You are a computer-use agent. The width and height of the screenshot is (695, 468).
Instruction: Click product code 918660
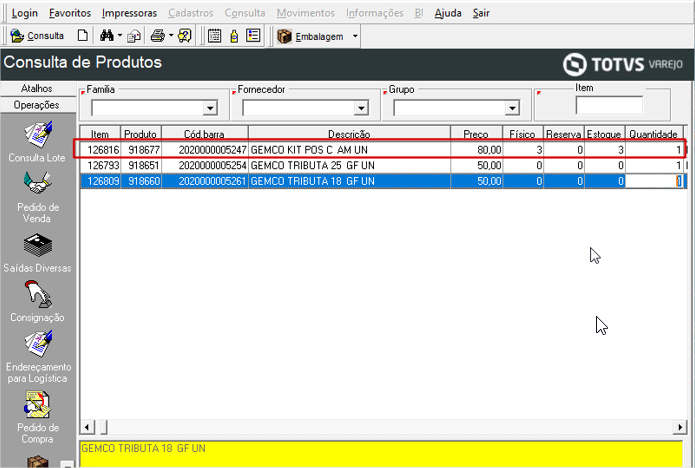pos(144,181)
